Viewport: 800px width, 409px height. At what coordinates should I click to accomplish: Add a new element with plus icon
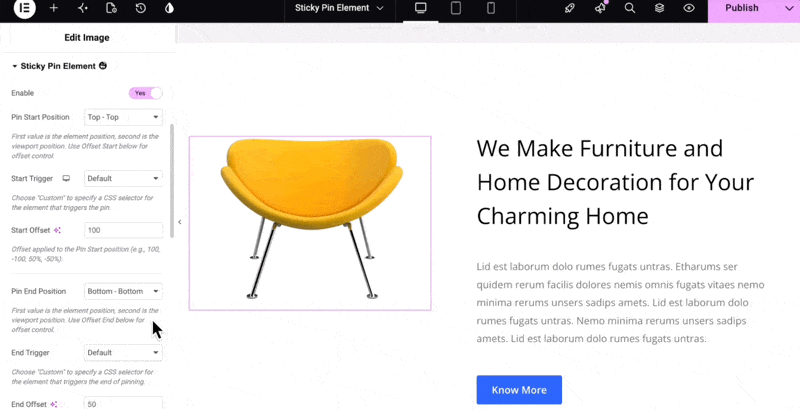click(x=54, y=8)
